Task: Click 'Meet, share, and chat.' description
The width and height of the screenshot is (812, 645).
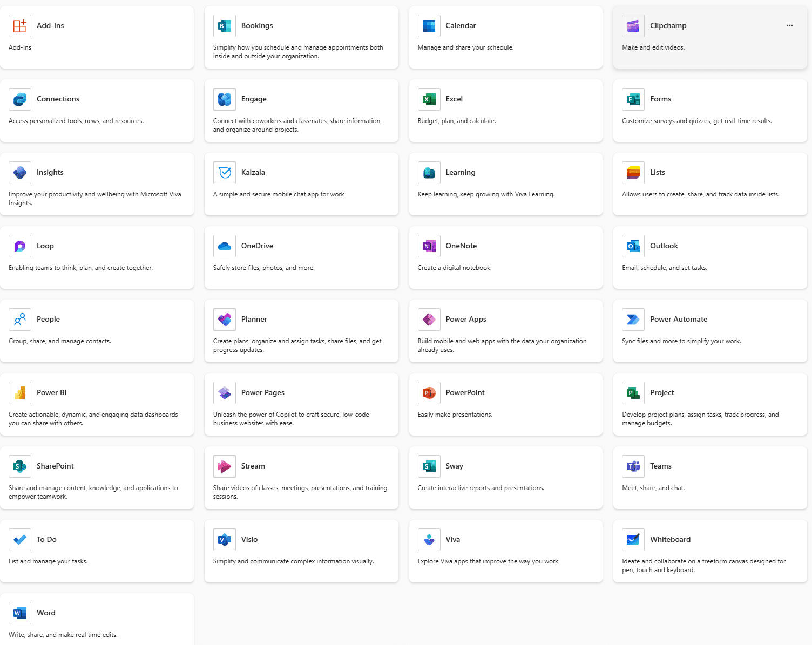Action: (x=653, y=488)
